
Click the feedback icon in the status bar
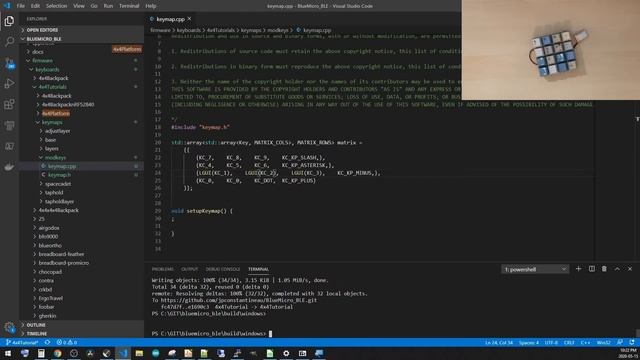pos(620,342)
